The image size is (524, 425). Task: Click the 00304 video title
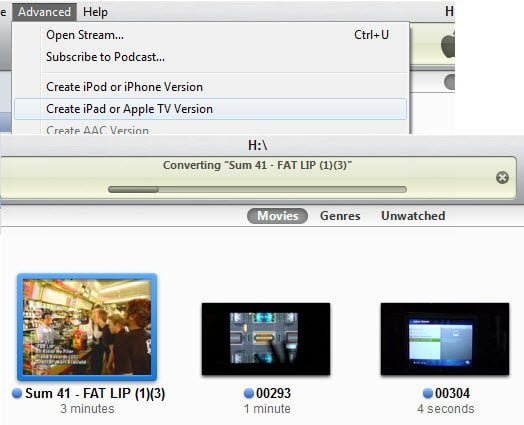[x=452, y=393]
